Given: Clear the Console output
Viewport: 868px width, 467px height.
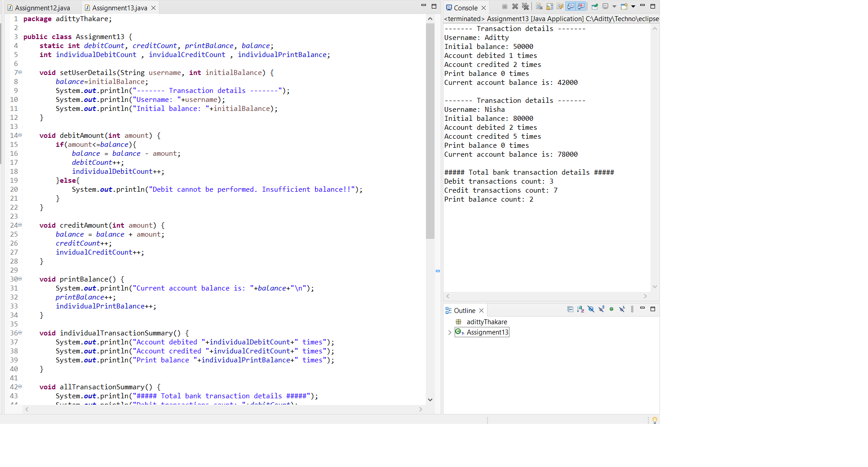Looking at the screenshot, I should click(x=539, y=6).
